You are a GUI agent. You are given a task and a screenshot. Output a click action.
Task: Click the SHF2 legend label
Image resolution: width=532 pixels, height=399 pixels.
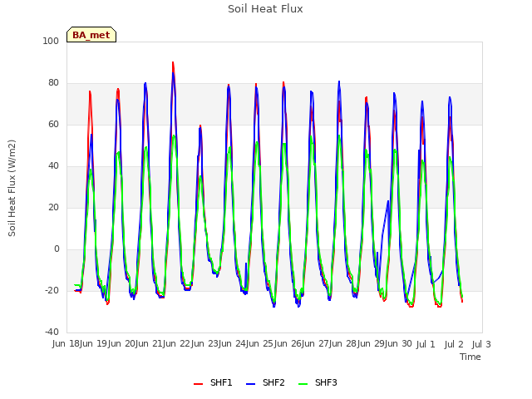coord(273,382)
